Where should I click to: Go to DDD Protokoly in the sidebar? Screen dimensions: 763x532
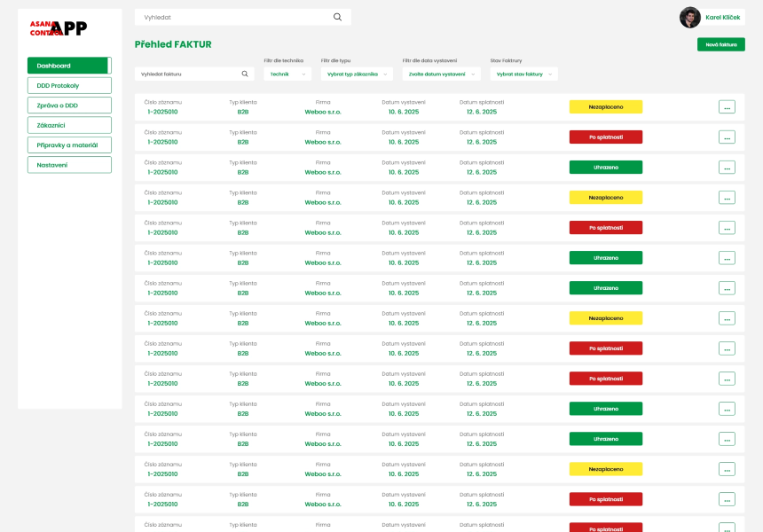[69, 85]
